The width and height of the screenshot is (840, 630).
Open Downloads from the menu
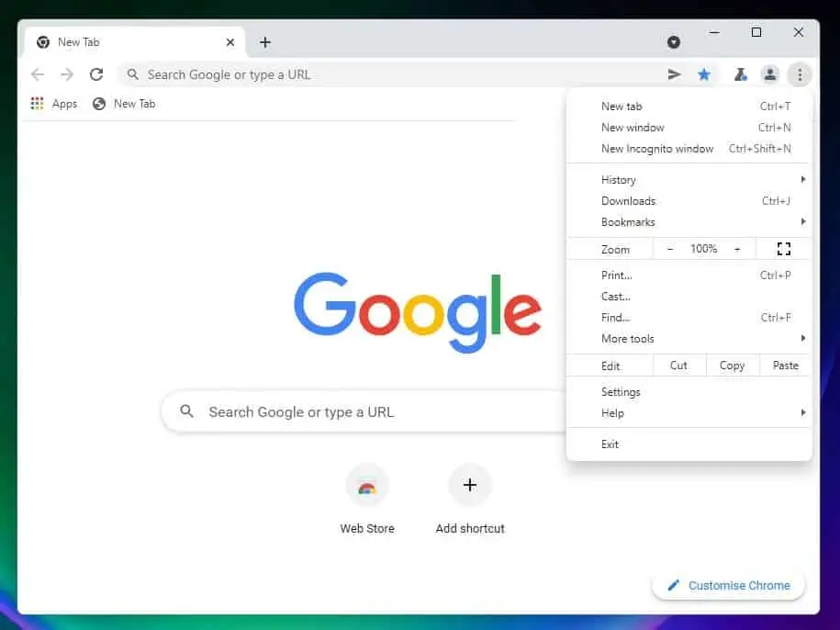pyautogui.click(x=689, y=201)
